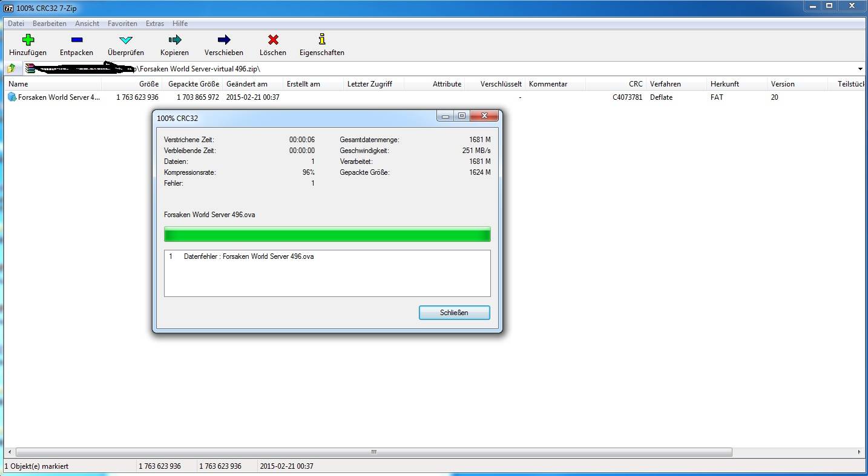Maximize the CRC32 dialog

[x=462, y=116]
